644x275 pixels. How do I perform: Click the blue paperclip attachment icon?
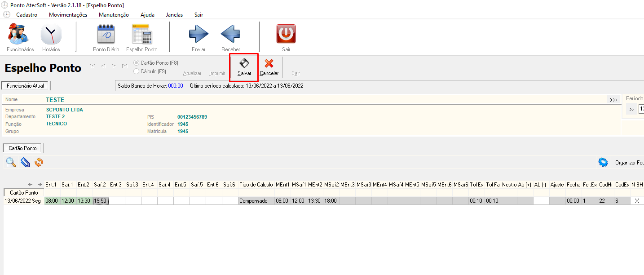25,162
